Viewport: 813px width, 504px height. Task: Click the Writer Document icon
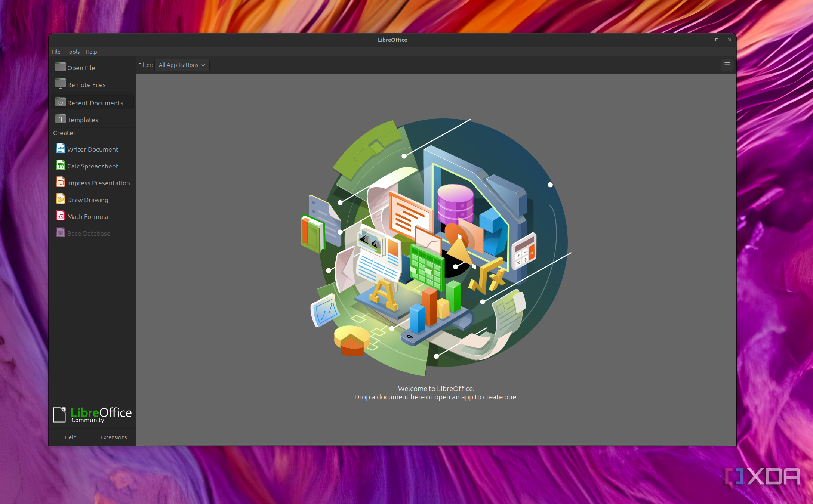click(60, 149)
